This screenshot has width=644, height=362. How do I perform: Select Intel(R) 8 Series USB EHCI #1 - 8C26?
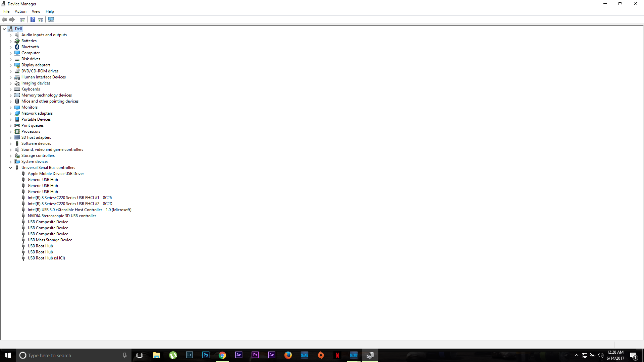[70, 198]
